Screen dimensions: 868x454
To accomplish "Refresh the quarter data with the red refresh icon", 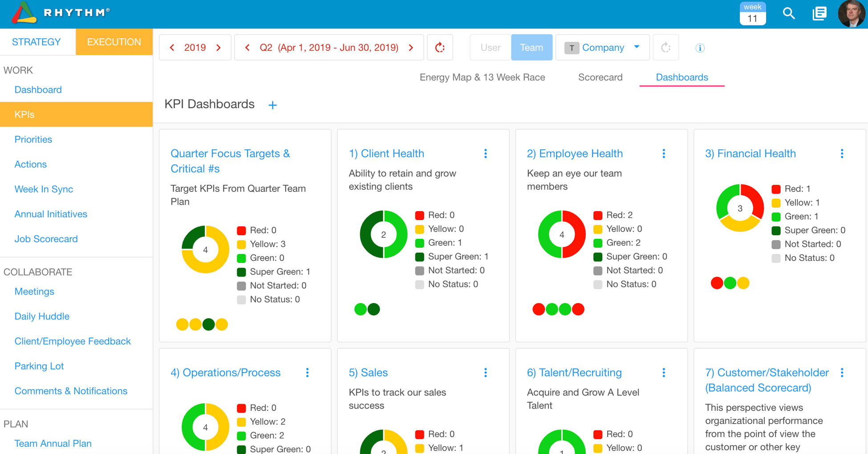I will click(x=440, y=47).
